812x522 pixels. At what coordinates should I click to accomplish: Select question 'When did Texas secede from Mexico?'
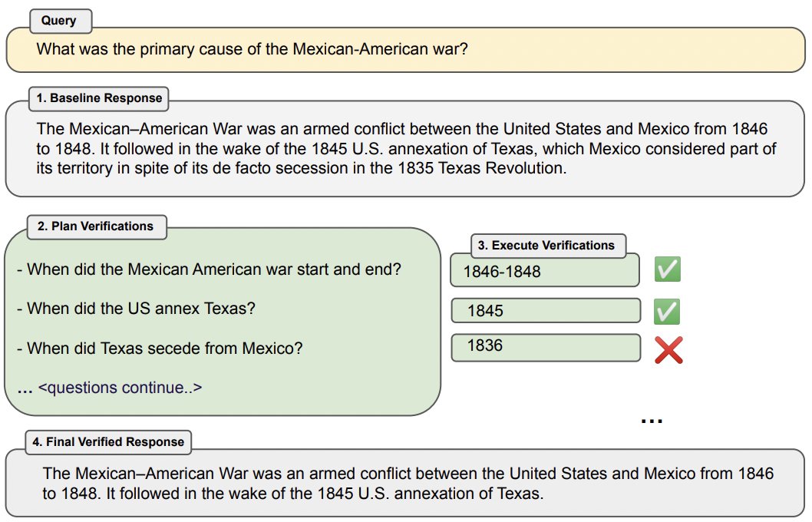(159, 348)
